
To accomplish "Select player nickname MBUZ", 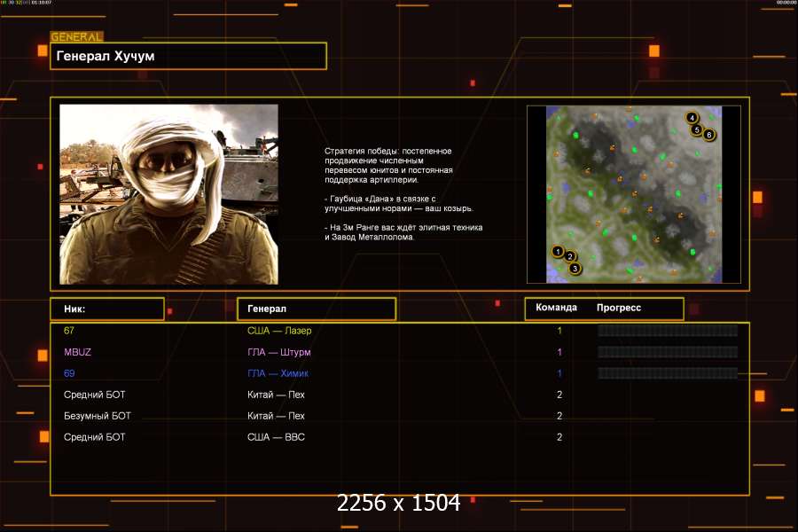I will (77, 352).
